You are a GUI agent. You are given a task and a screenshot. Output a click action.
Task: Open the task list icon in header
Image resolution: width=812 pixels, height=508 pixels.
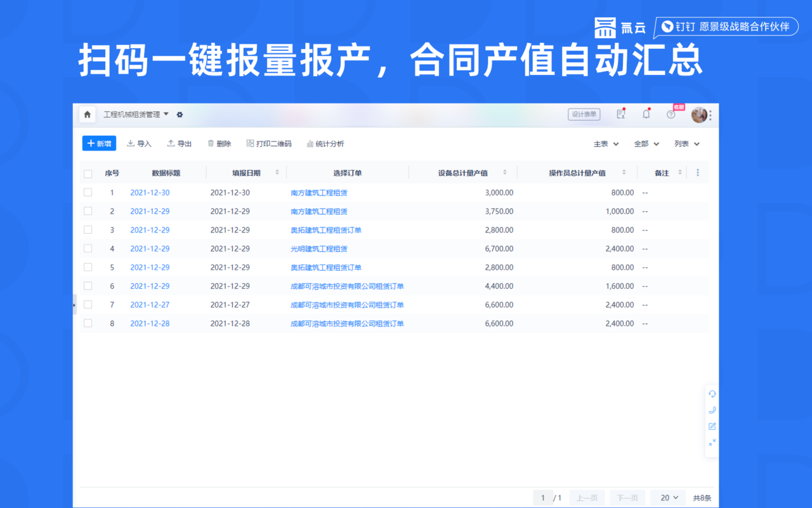tap(621, 114)
